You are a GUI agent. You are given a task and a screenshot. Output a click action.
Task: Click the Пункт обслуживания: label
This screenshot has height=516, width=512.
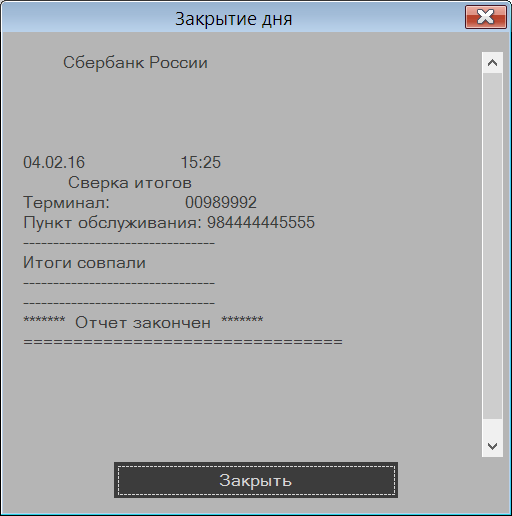click(113, 223)
